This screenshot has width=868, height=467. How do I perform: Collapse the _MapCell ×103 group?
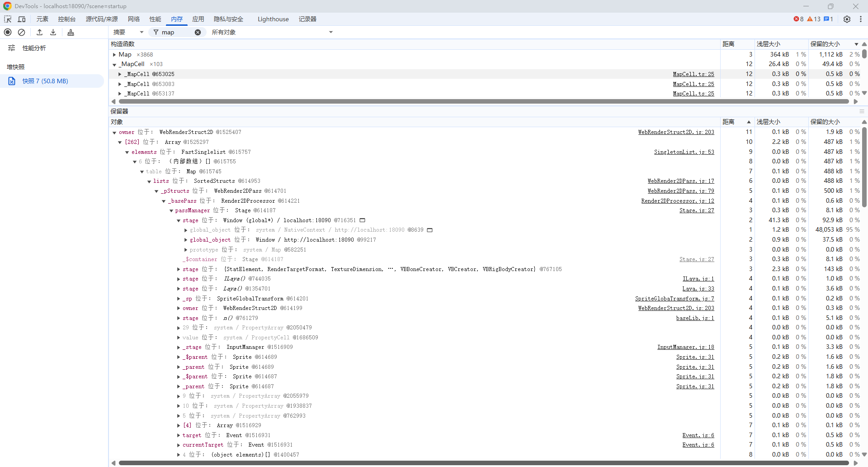[114, 65]
